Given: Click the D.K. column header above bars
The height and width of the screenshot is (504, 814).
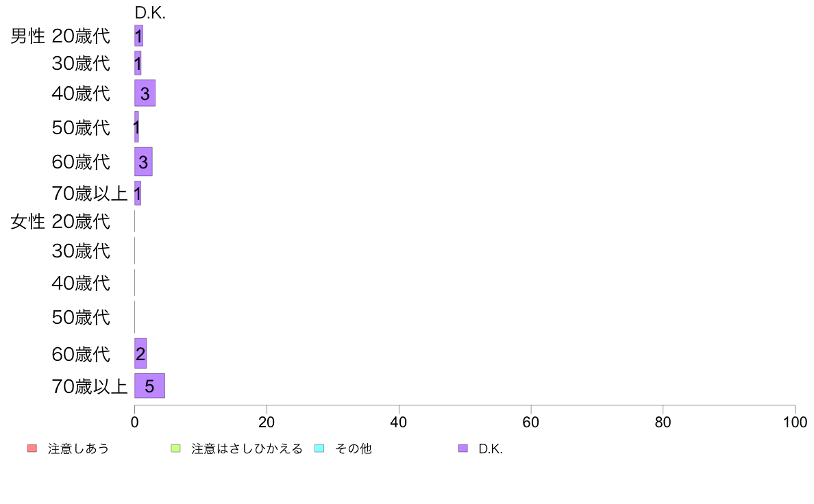Looking at the screenshot, I should (150, 13).
